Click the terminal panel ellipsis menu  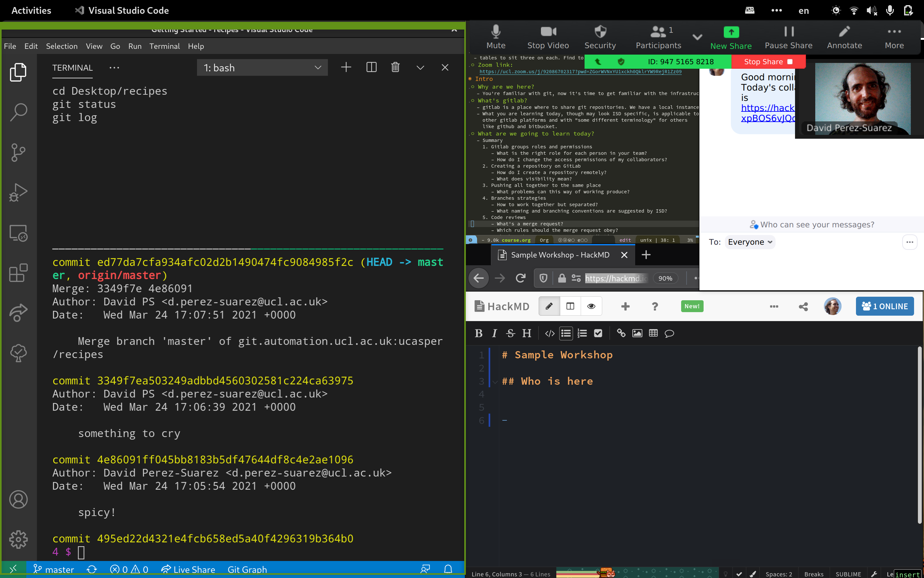[114, 68]
